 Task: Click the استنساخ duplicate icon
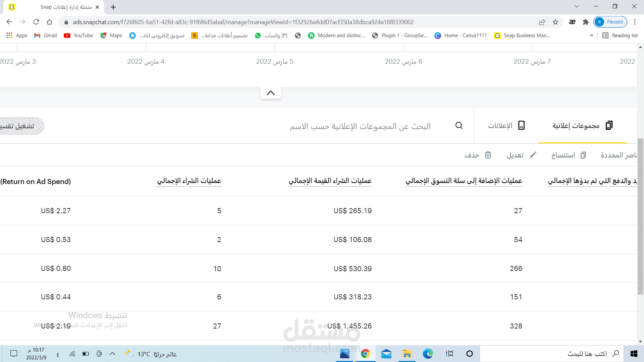click(583, 155)
